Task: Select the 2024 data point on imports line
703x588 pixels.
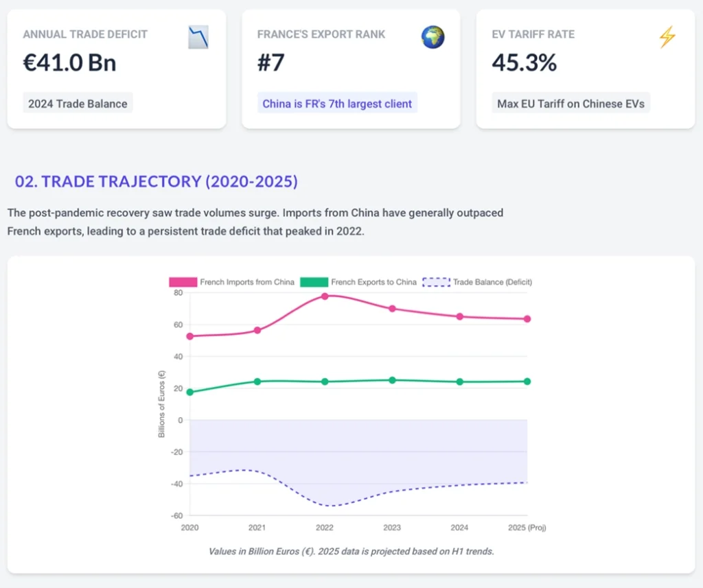Action: tap(460, 316)
